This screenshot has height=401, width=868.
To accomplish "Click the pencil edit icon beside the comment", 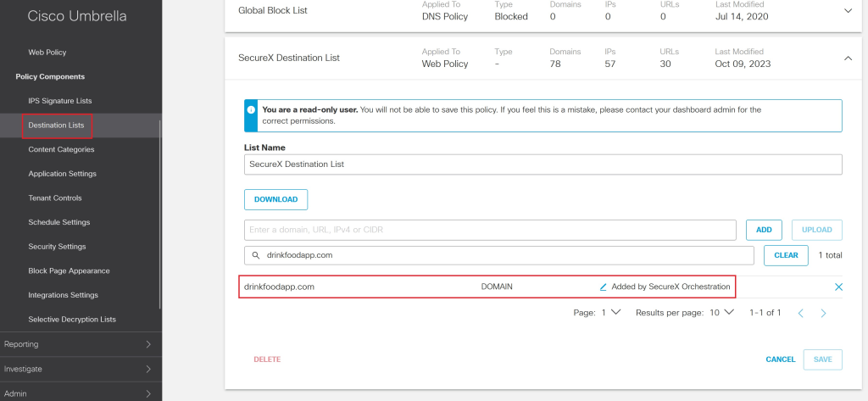I will [604, 287].
